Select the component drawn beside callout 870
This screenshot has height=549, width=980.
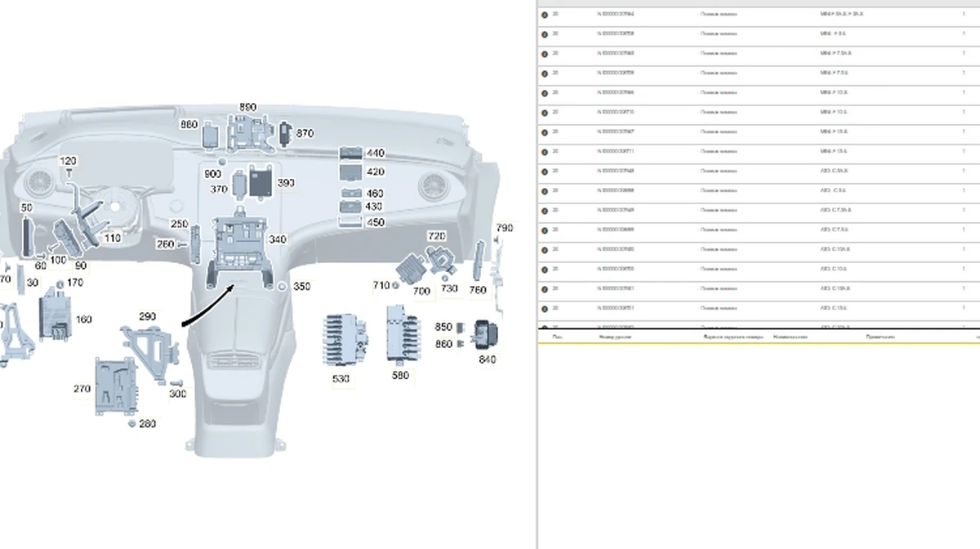tap(285, 134)
